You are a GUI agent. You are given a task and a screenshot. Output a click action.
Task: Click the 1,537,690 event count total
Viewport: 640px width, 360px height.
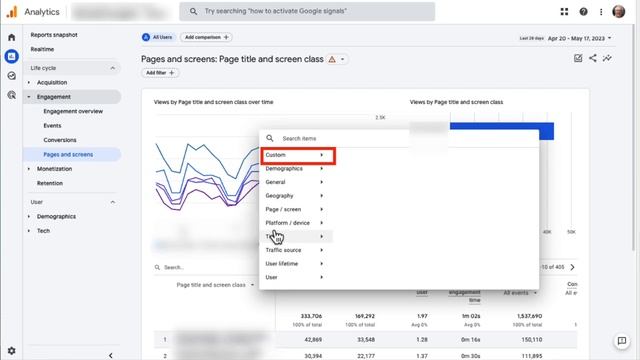pyautogui.click(x=529, y=316)
